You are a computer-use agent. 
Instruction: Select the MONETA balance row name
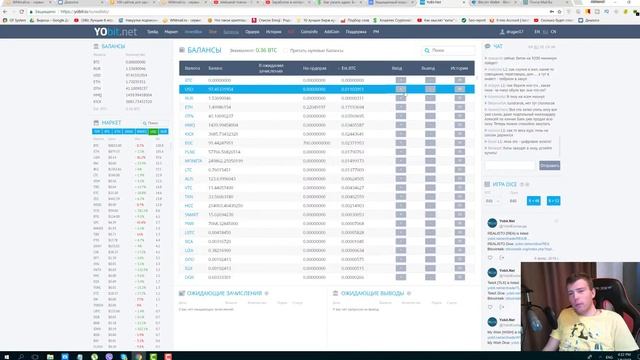pos(193,161)
